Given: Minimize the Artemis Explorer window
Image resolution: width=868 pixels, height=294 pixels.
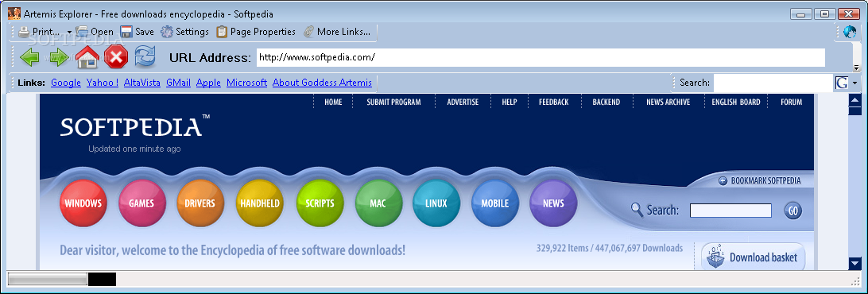Looking at the screenshot, I should click(x=801, y=14).
